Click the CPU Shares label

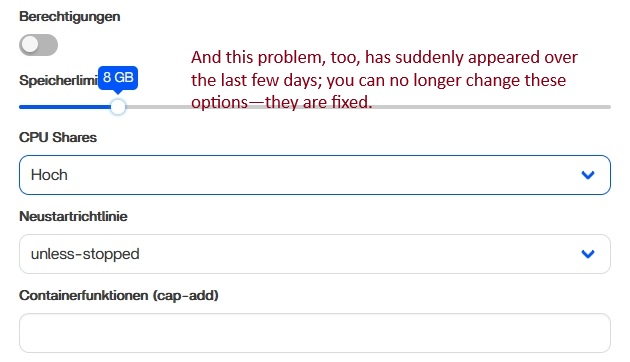[x=58, y=137]
